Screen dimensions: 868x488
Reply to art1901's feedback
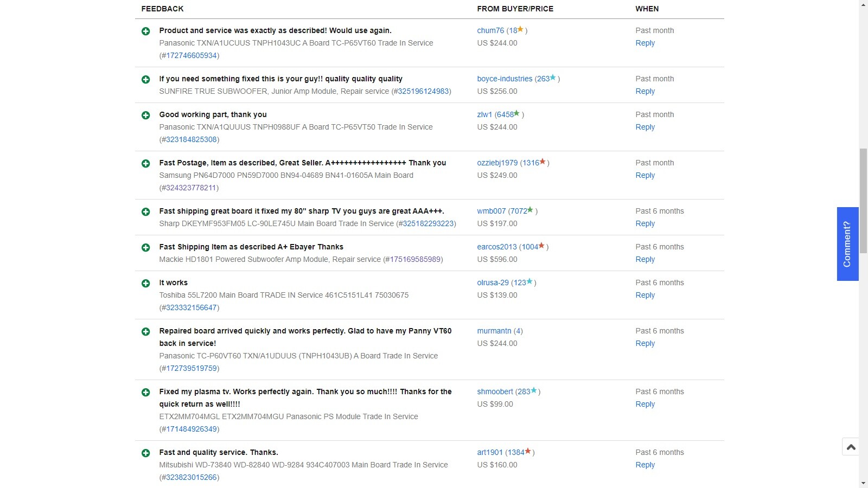click(x=645, y=465)
